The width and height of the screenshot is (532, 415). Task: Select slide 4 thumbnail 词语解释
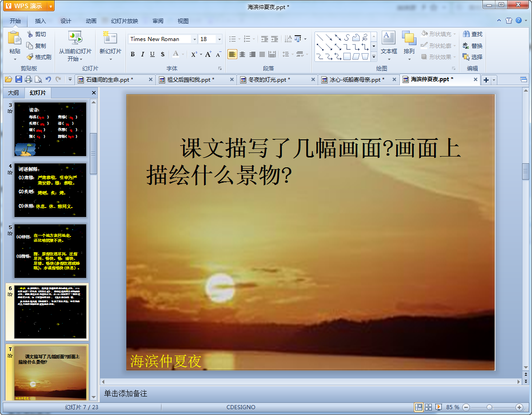pyautogui.click(x=50, y=190)
